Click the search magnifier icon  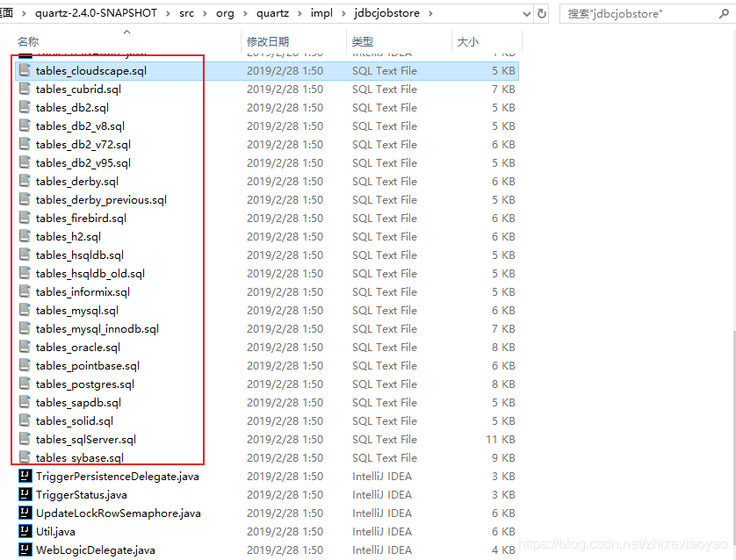point(722,13)
